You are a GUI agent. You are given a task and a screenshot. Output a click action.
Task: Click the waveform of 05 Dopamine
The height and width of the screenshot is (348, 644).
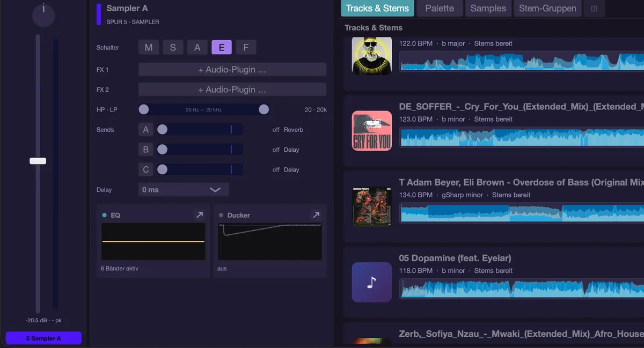[x=522, y=288]
